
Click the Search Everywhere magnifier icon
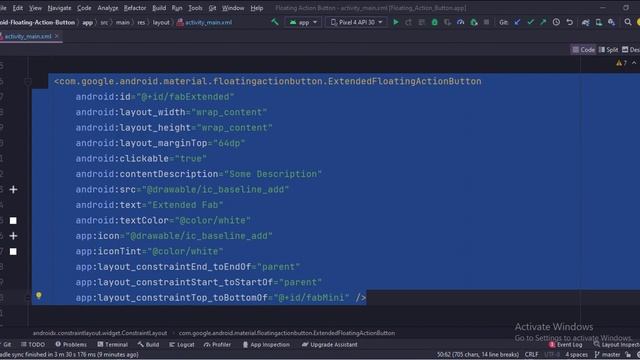pyautogui.click(x=628, y=22)
